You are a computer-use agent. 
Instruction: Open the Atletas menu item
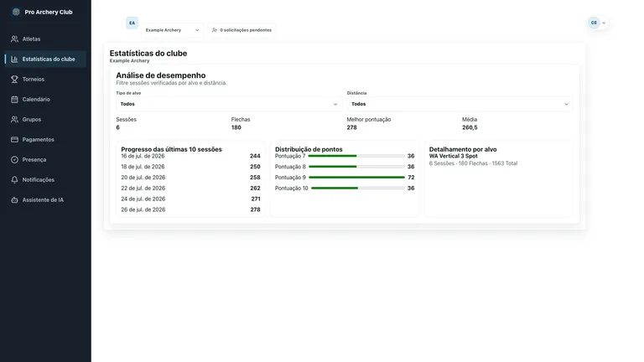45,39
